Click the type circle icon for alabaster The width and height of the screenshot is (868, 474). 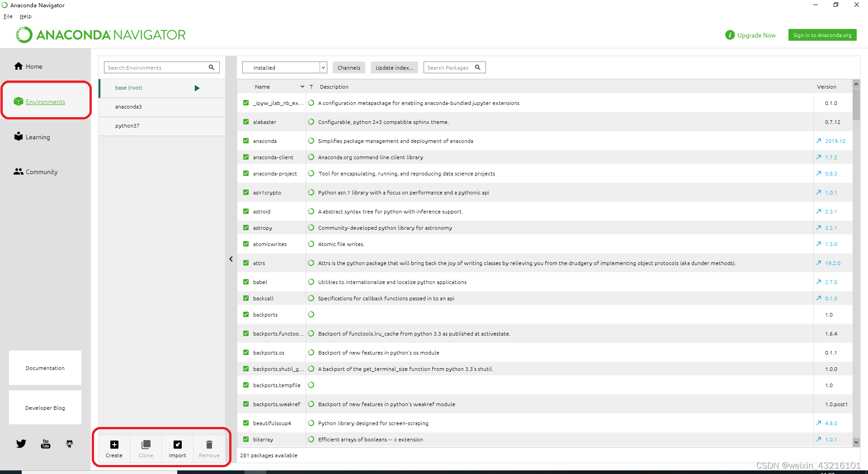311,122
